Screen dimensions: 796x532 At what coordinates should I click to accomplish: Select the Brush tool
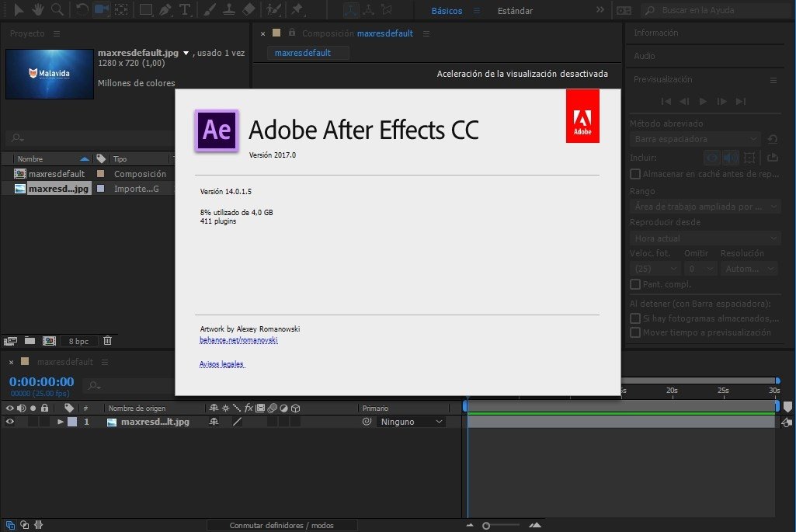[210, 9]
